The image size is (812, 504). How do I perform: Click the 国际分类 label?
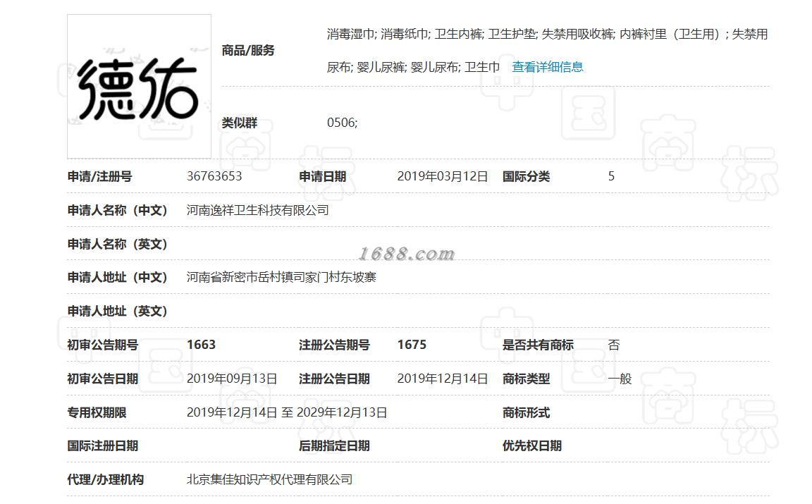click(x=526, y=177)
